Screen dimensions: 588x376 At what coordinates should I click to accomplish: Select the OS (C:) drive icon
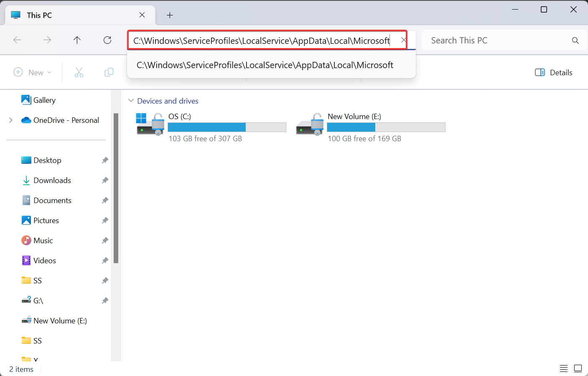click(x=150, y=124)
